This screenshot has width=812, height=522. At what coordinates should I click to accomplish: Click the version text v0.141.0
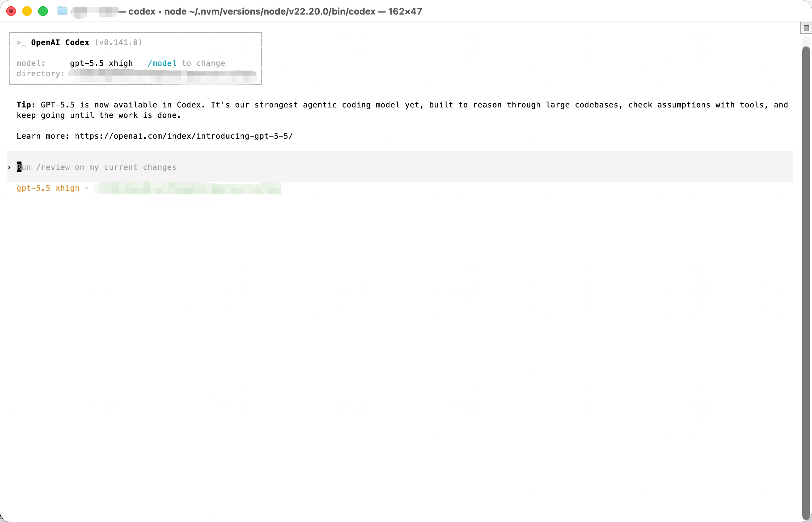coord(119,42)
